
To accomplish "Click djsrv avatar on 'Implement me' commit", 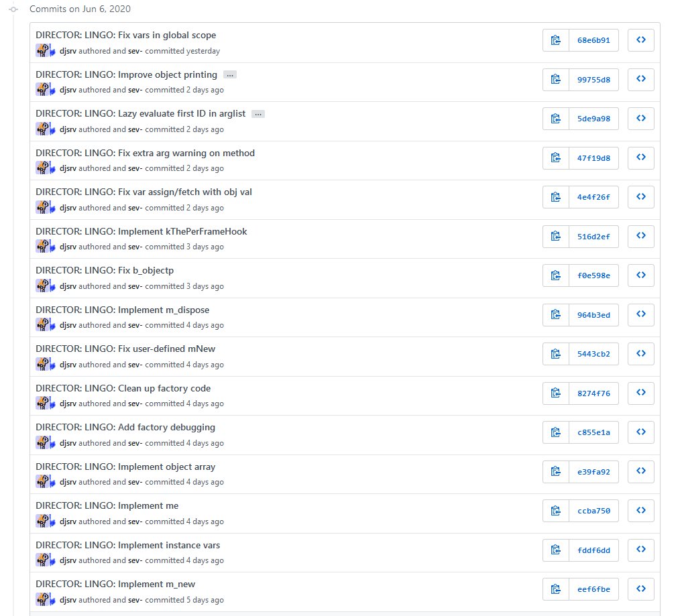I will (42, 521).
